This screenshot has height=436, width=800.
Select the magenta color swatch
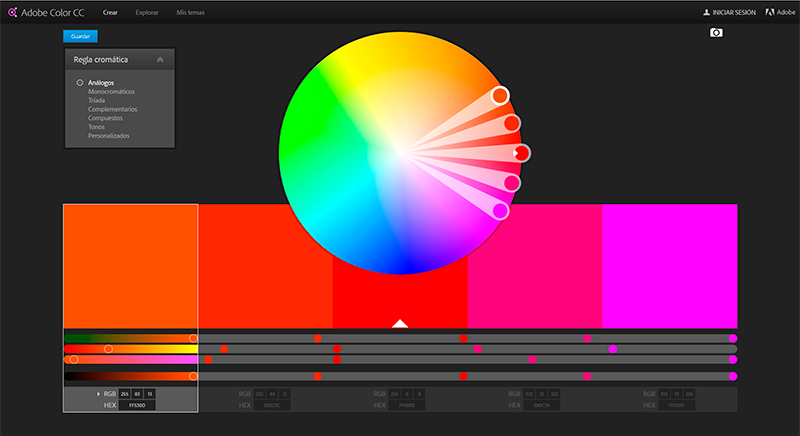click(x=669, y=265)
